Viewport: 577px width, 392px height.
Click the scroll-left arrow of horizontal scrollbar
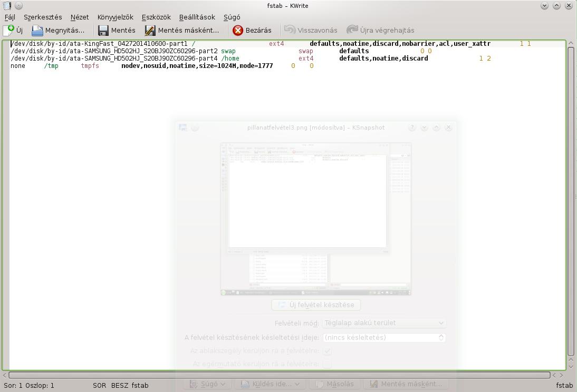(x=5, y=375)
